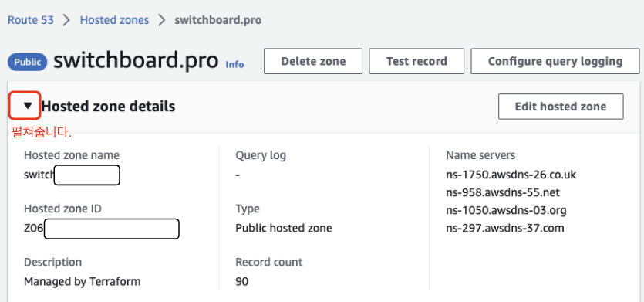The height and width of the screenshot is (302, 644).
Task: Click the Hosted zone ID value
Action: 102,229
